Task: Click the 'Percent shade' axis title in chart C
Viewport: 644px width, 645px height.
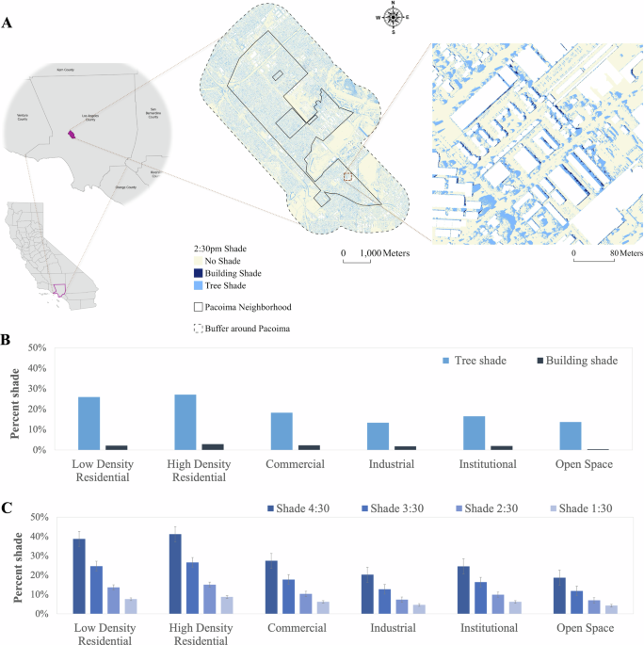Action: (x=18, y=568)
